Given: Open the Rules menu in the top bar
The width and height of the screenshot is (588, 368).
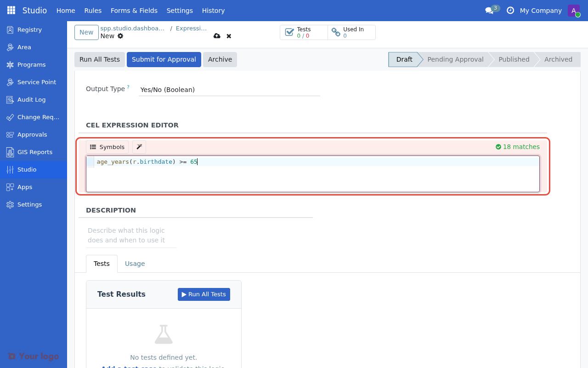Looking at the screenshot, I should (x=92, y=10).
